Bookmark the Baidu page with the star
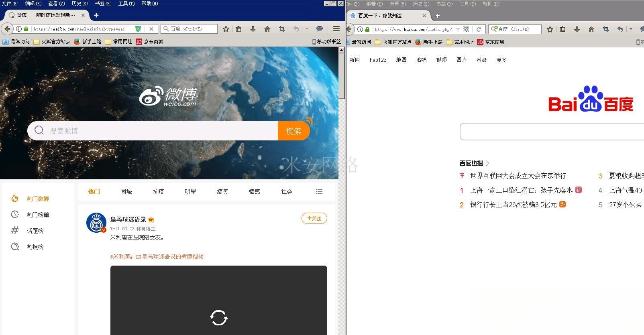Image resolution: width=644 pixels, height=335 pixels. (x=550, y=29)
